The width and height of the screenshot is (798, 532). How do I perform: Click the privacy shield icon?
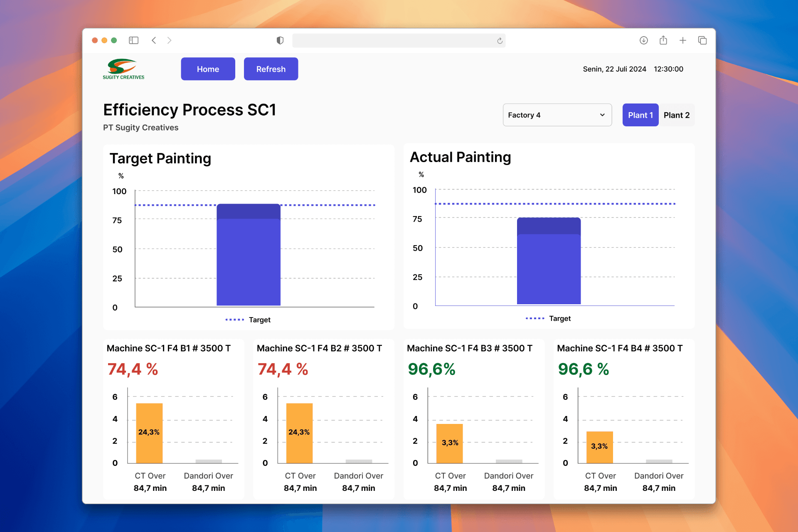[x=280, y=40]
